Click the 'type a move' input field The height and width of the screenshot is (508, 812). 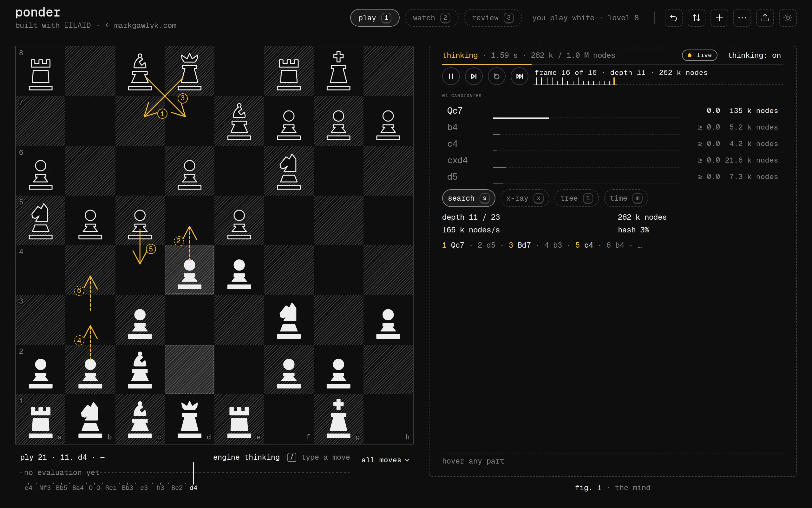tap(325, 457)
